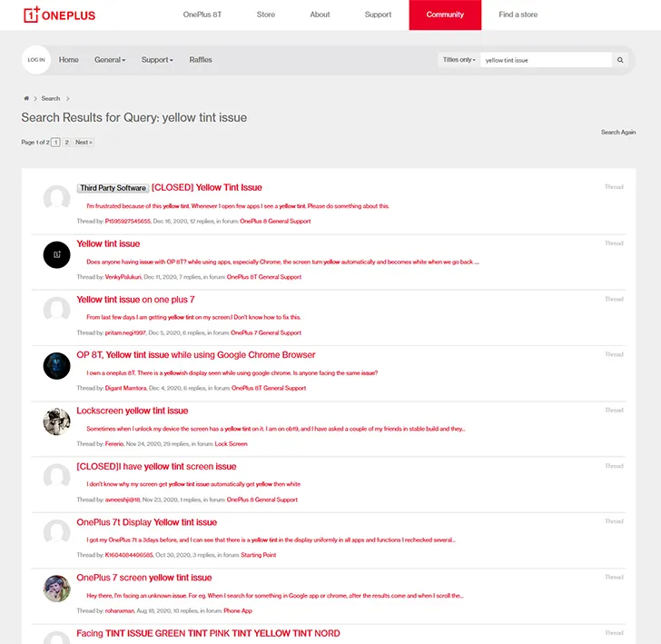This screenshot has width=661, height=644.
Task: Open snippet 'I'm frustrated because of this yellow tint'
Action: click(238, 206)
